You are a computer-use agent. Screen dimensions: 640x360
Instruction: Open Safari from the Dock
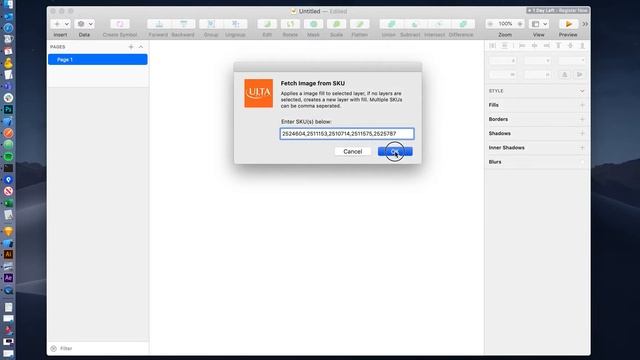(x=8, y=28)
